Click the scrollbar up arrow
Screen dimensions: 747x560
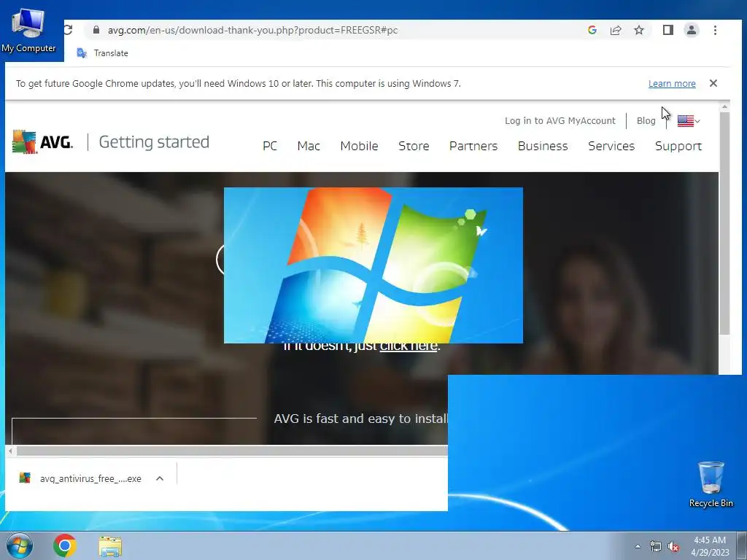[724, 107]
